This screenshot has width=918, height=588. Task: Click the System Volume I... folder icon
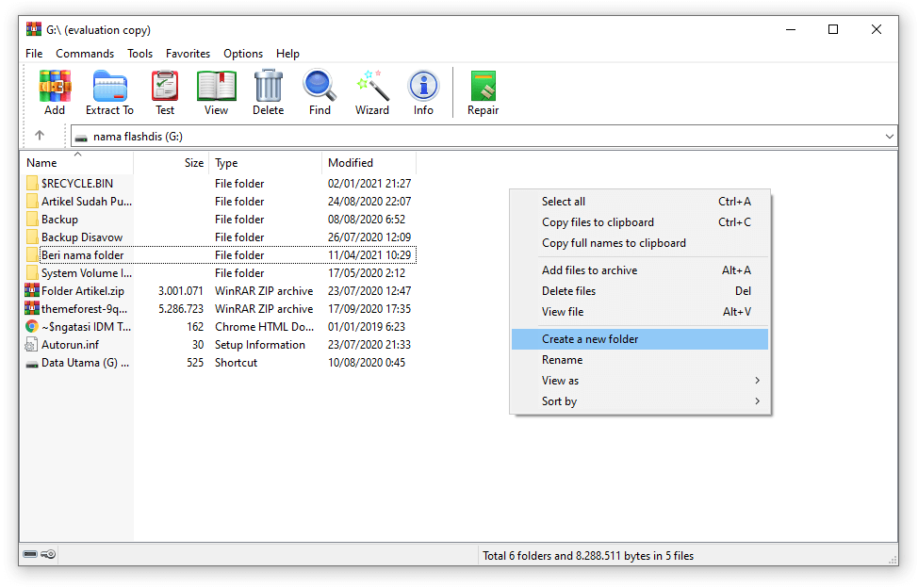point(32,272)
